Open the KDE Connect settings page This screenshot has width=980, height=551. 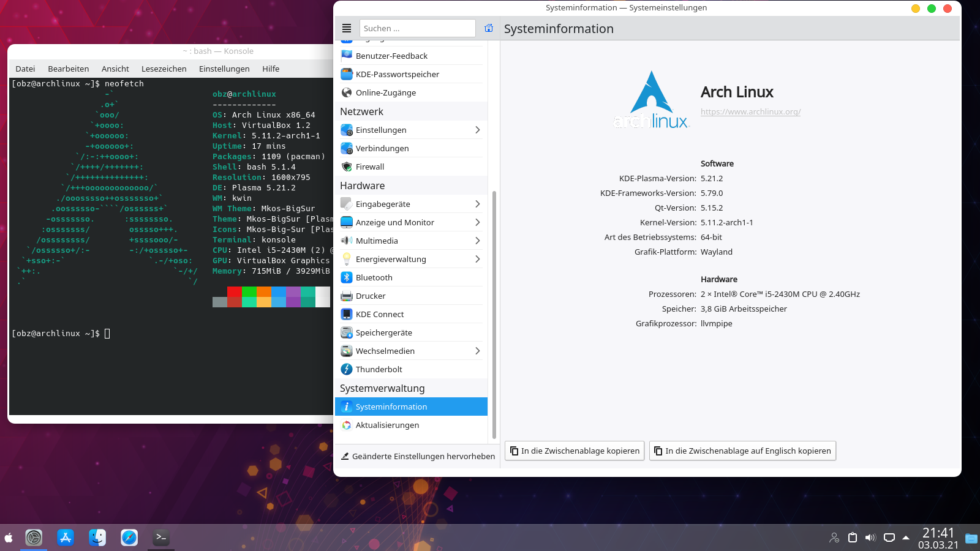point(380,314)
